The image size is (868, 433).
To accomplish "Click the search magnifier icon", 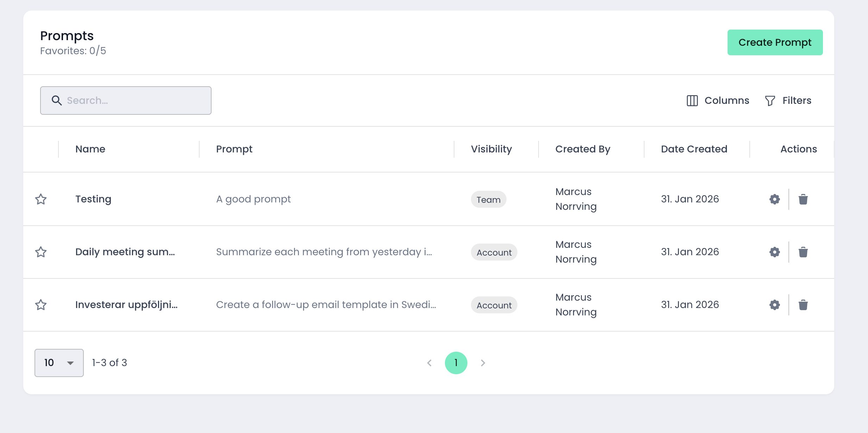I will 57,100.
